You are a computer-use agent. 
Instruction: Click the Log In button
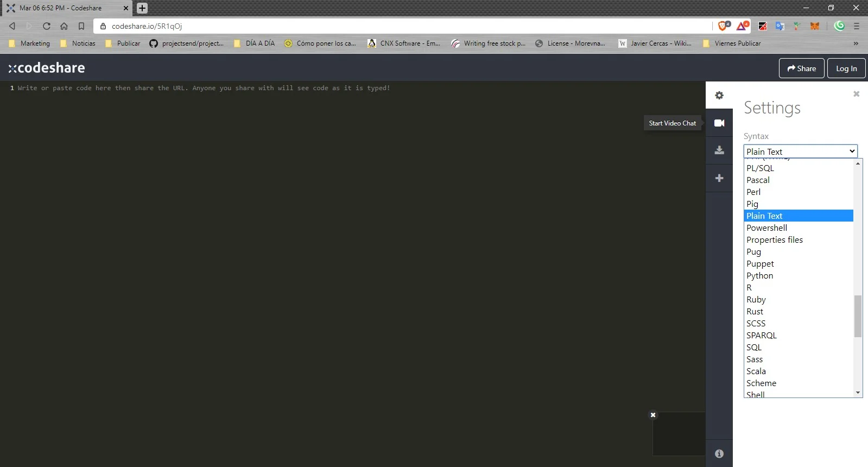coord(846,68)
